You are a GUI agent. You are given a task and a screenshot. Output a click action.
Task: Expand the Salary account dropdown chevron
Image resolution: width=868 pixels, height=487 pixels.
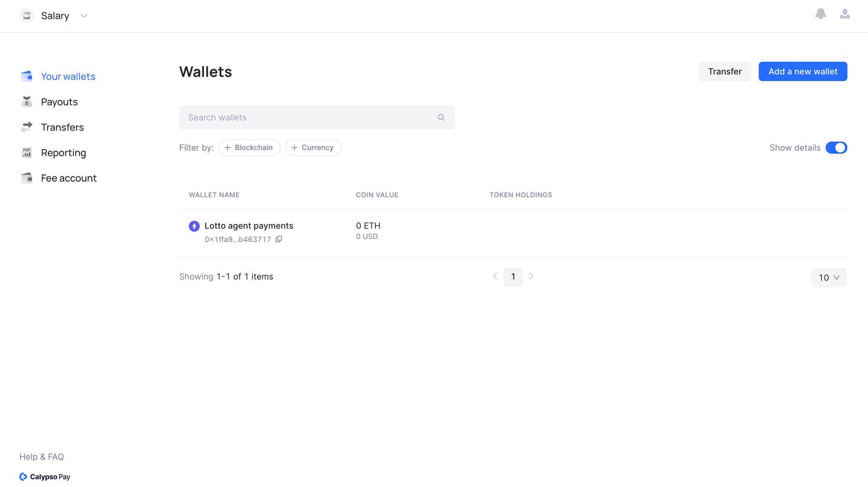pos(84,16)
